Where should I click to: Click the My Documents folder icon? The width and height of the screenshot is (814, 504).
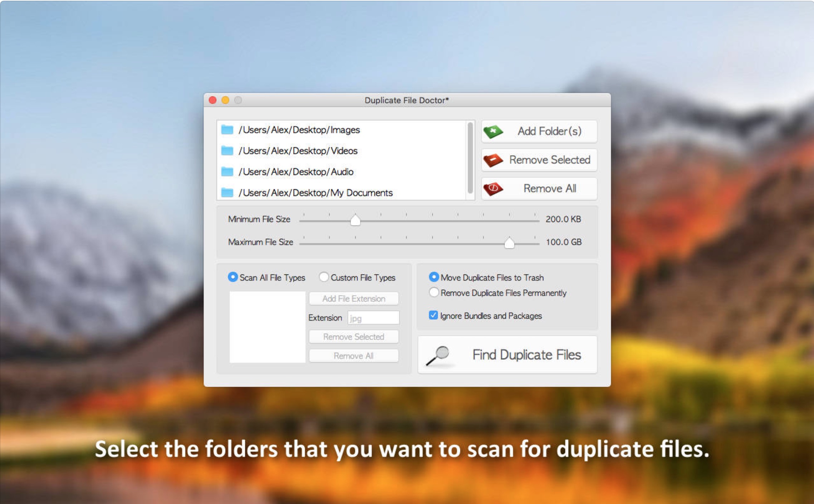pyautogui.click(x=227, y=193)
